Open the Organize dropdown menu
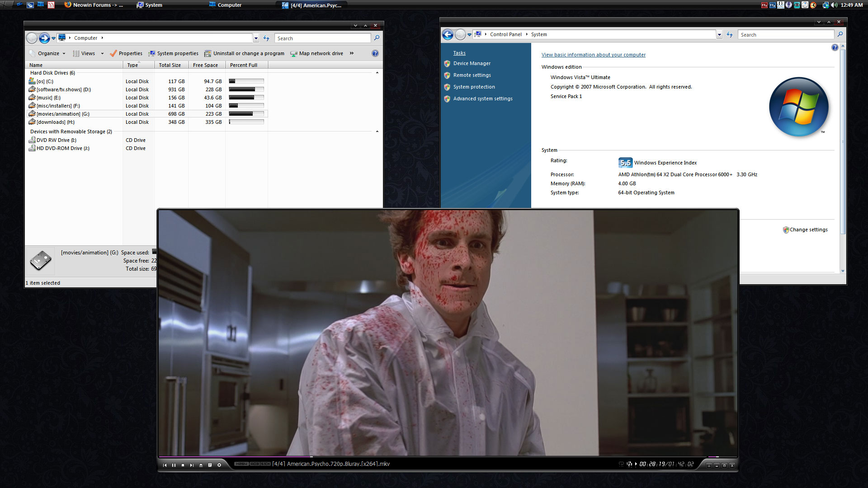Image resolution: width=868 pixels, height=488 pixels. point(49,53)
